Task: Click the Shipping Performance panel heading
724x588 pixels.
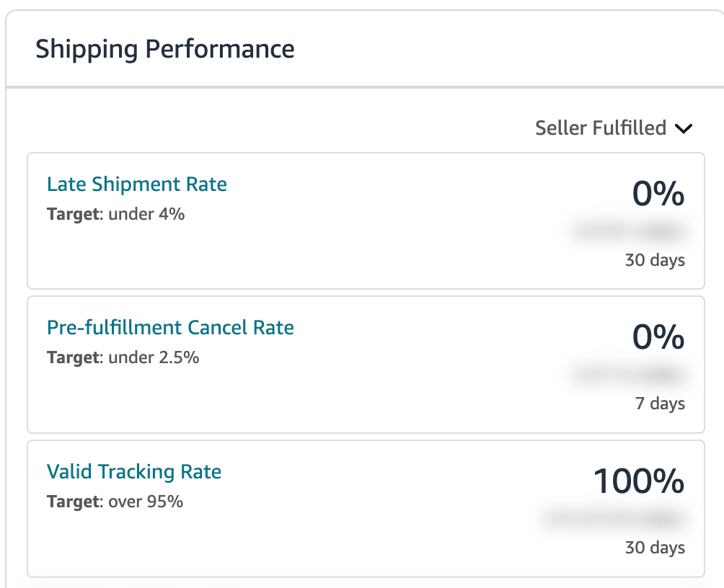Action: pos(165,50)
